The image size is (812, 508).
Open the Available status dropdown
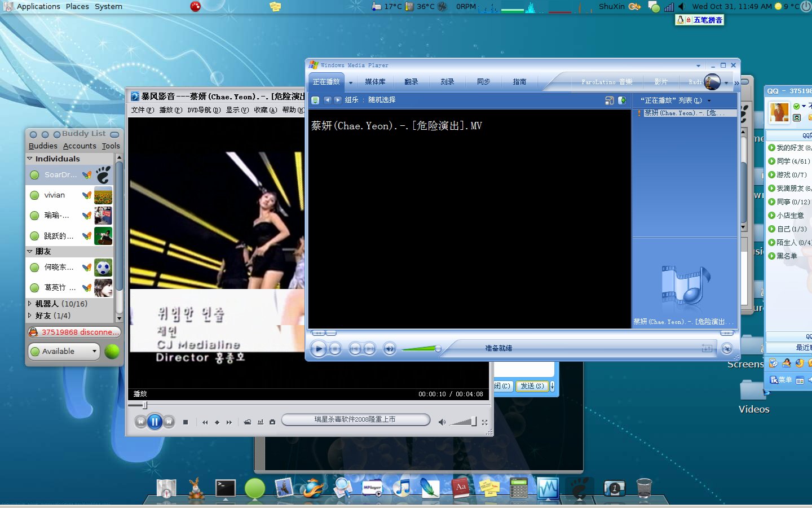click(x=64, y=351)
